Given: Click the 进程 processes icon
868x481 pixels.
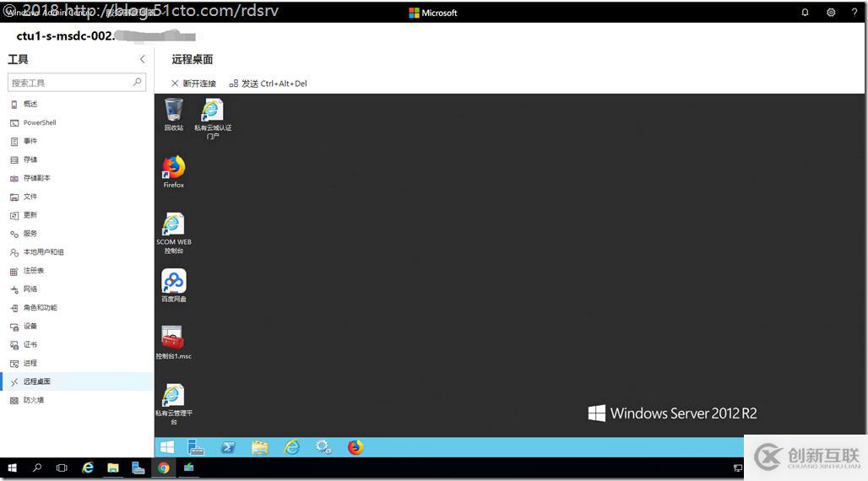Looking at the screenshot, I should pyautogui.click(x=14, y=364).
